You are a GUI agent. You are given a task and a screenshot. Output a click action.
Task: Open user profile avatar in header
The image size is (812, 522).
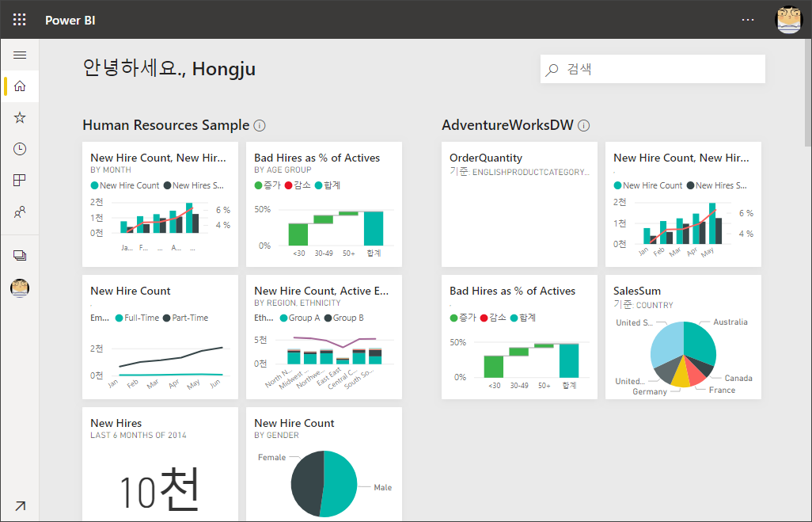[788, 20]
